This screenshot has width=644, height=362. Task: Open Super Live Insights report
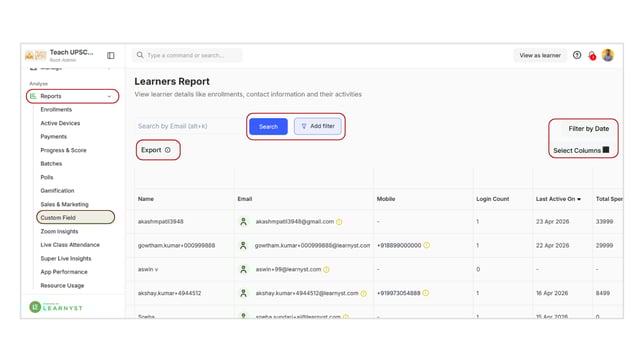tap(66, 258)
